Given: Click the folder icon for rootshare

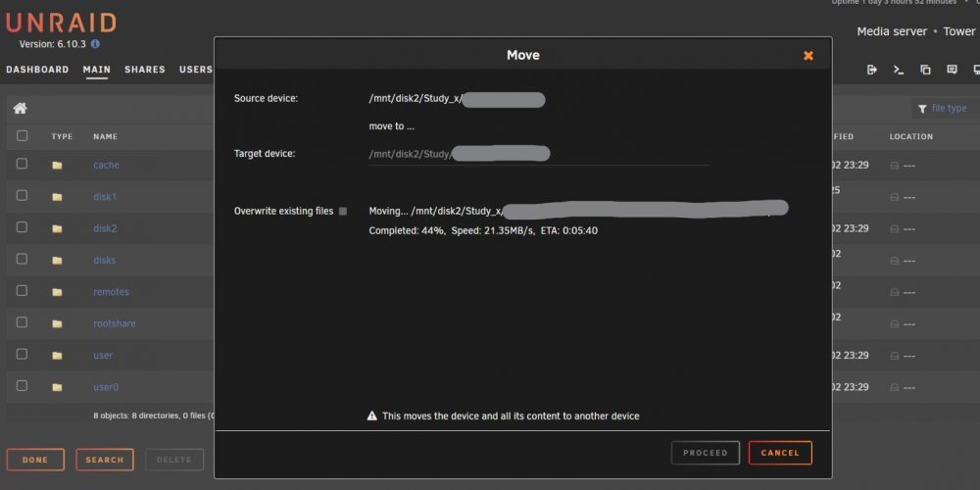Looking at the screenshot, I should 57,323.
